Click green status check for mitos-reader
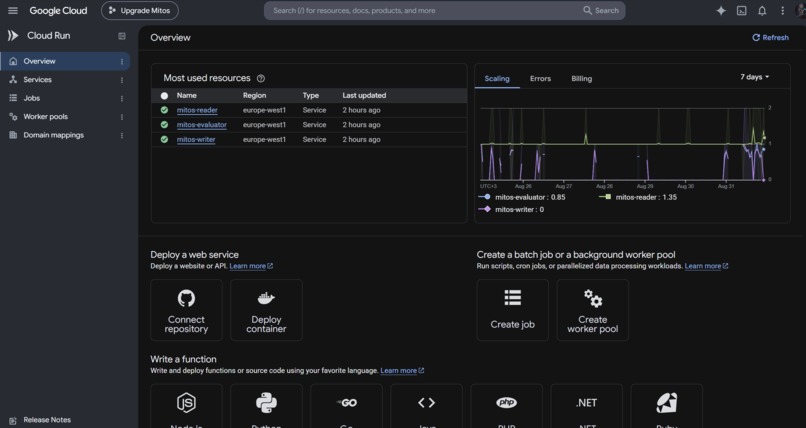806x428 pixels. pyautogui.click(x=164, y=110)
